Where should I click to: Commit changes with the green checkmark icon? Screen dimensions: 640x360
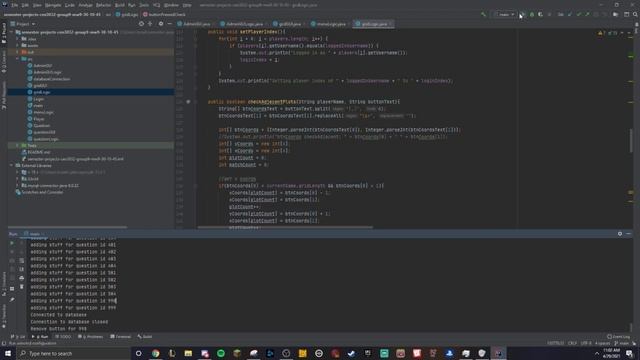[x=579, y=14]
